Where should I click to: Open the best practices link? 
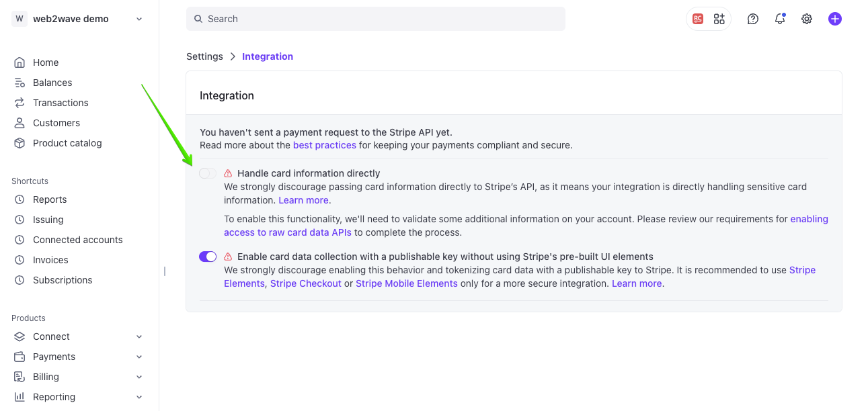pyautogui.click(x=325, y=145)
